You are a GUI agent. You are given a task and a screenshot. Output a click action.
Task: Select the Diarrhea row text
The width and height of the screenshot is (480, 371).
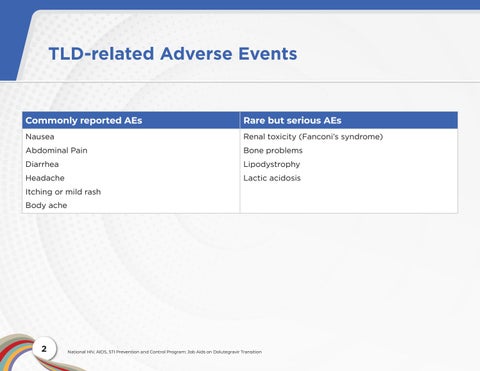pos(42,164)
